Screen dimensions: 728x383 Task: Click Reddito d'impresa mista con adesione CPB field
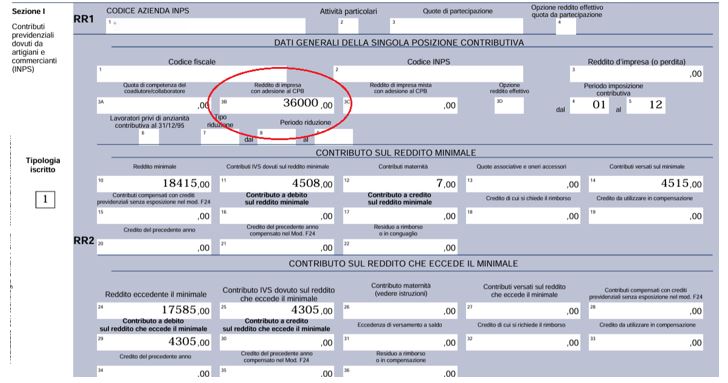pyautogui.click(x=400, y=105)
